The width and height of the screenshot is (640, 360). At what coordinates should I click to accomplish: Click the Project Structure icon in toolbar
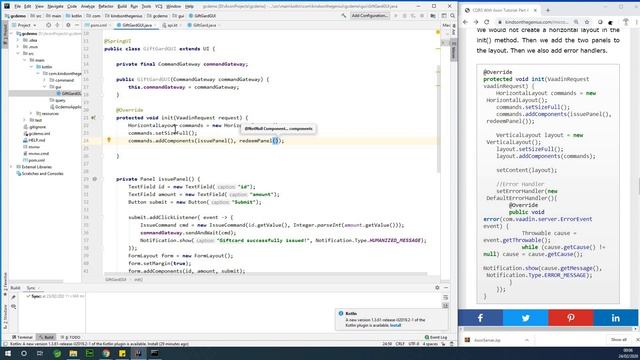coord(433,16)
